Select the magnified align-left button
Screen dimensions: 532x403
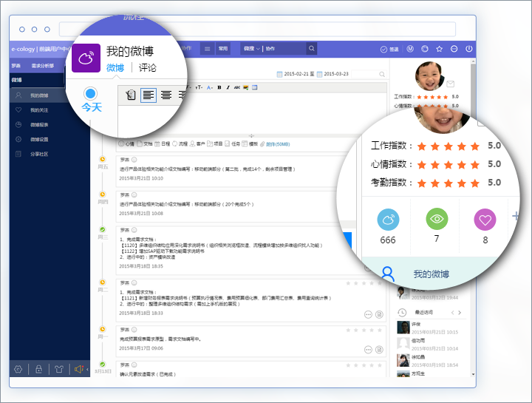(149, 95)
